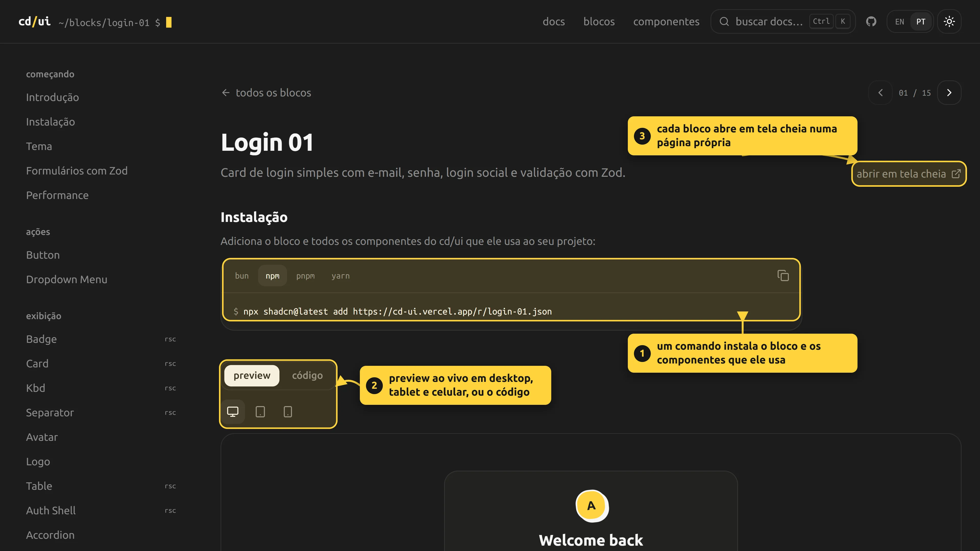Open Instalação in the sidebar
Image resolution: width=980 pixels, height=551 pixels.
(x=51, y=122)
